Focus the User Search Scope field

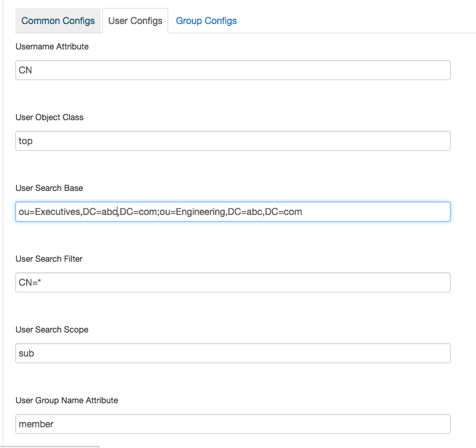(x=232, y=353)
